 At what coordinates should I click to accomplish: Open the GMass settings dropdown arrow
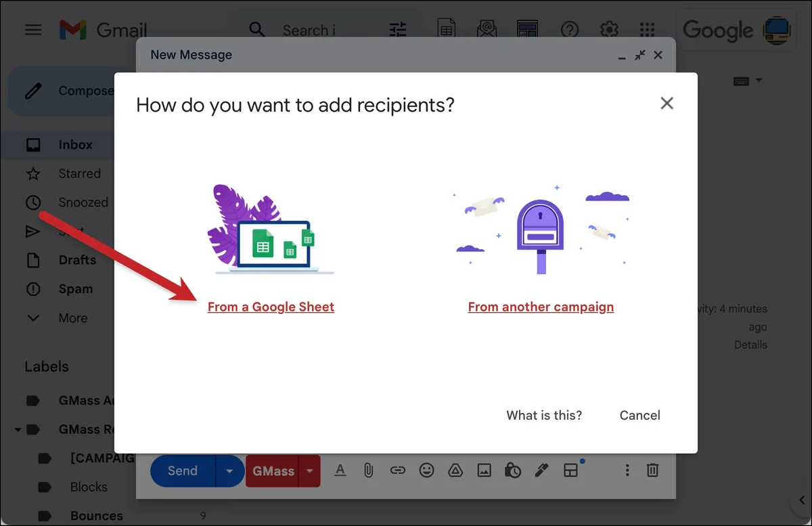(x=310, y=470)
